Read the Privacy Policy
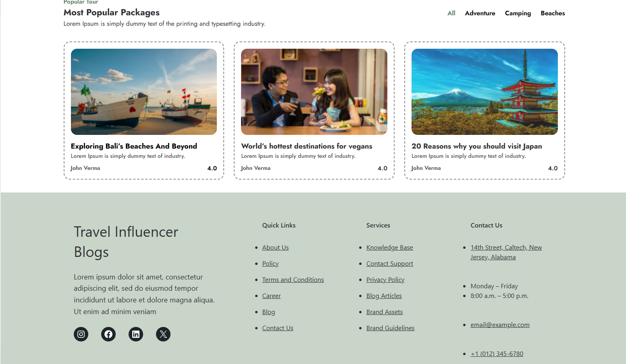Viewport: 626px width, 364px height. pos(385,279)
